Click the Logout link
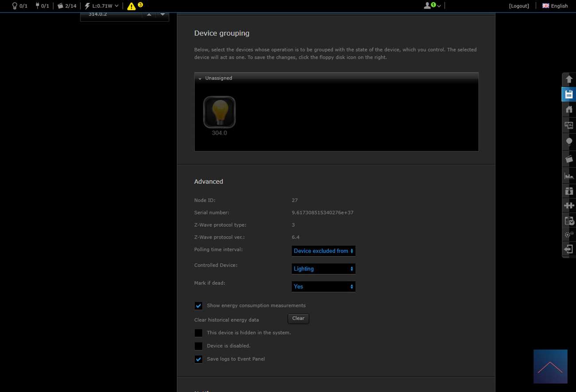 point(518,6)
